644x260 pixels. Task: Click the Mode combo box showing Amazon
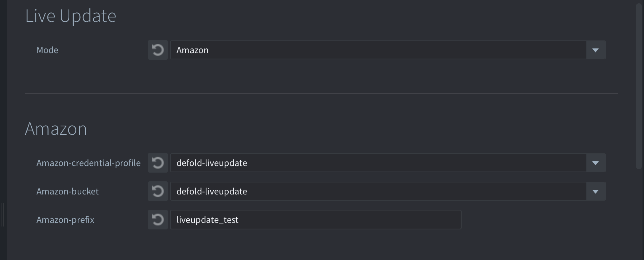378,50
